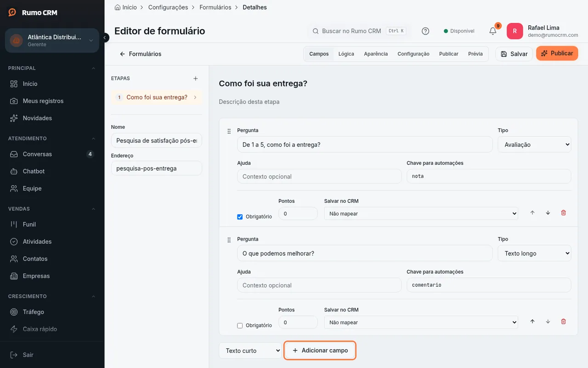Viewport: 588px width, 368px height.
Task: Move the 'nota' field down
Action: [548, 213]
